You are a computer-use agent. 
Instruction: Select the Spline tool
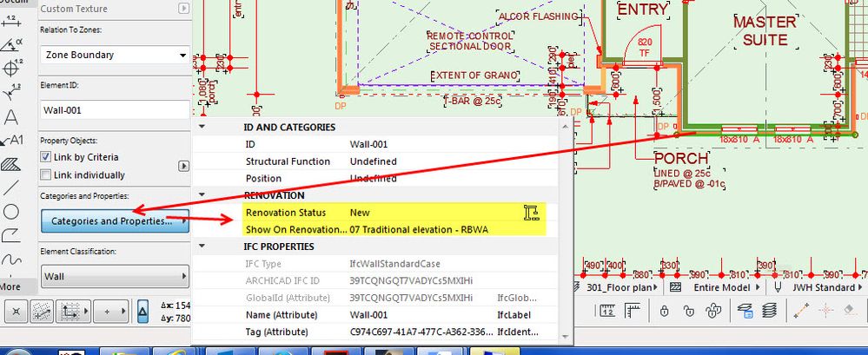click(11, 260)
